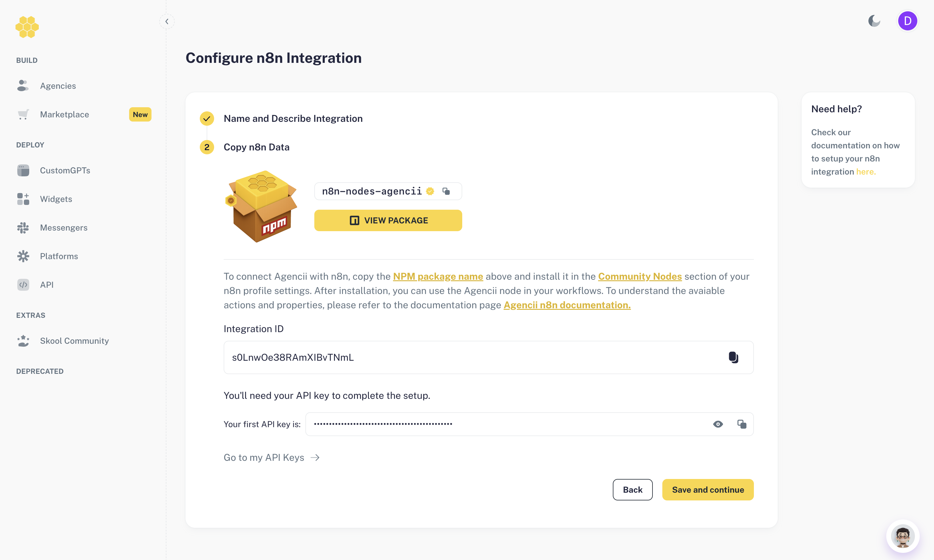Copy the API key with the copy icon
This screenshot has height=560, width=934.
click(742, 424)
